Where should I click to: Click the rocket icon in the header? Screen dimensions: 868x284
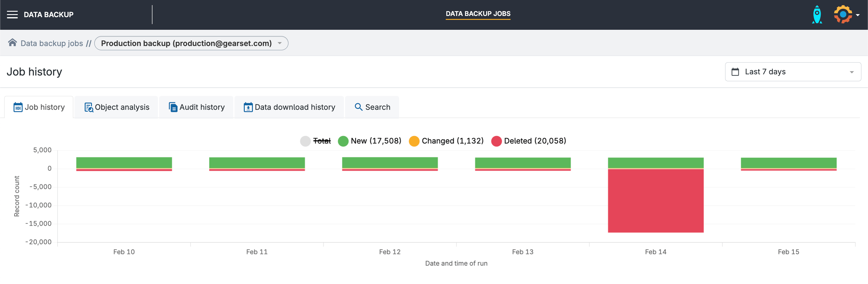pyautogui.click(x=817, y=14)
